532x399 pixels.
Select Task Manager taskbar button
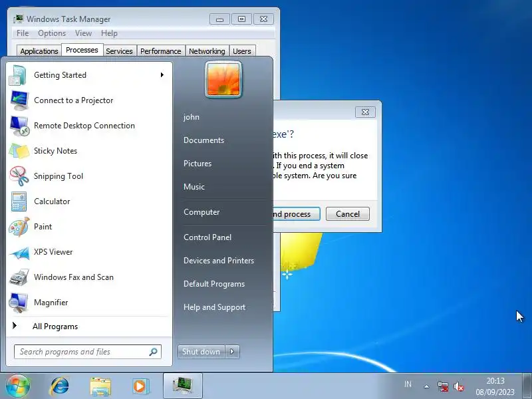coord(182,386)
